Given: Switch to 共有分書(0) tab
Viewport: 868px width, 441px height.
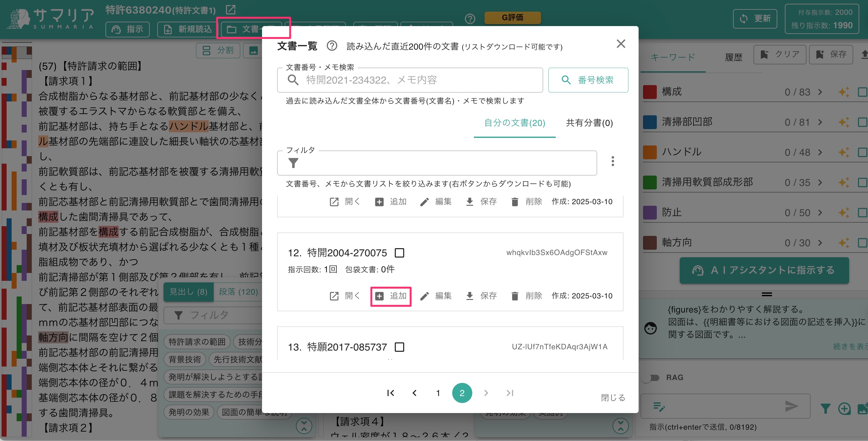Looking at the screenshot, I should (x=589, y=123).
